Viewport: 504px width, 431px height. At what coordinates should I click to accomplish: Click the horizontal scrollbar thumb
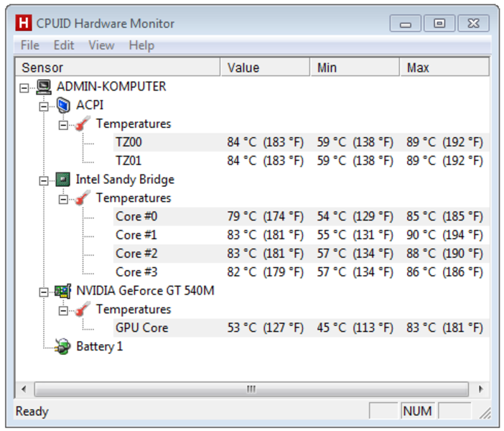(251, 389)
